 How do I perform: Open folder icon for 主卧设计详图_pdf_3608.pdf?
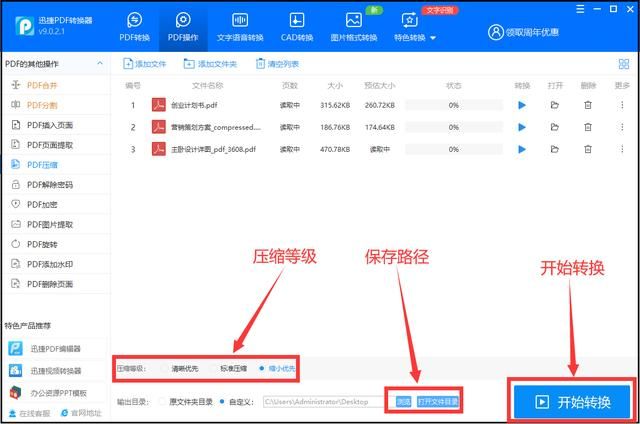[554, 149]
